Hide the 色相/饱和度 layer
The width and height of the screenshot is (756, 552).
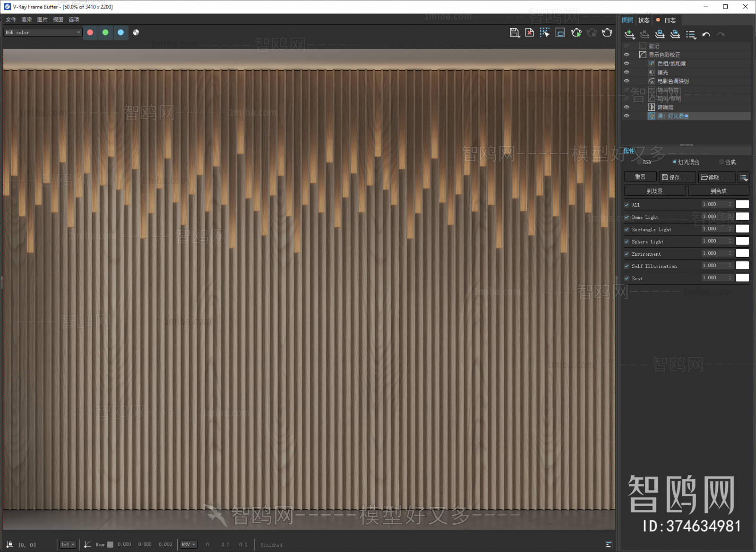point(627,63)
